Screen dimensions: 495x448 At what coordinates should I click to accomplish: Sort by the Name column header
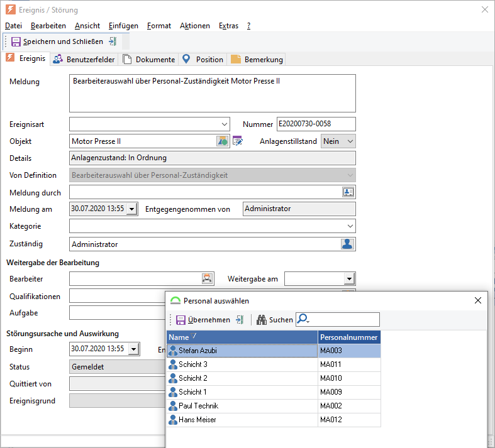pos(242,337)
